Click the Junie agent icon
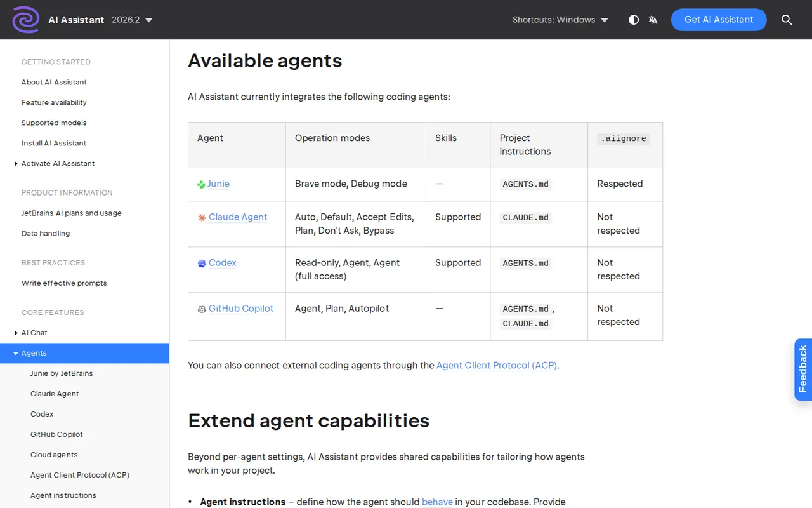The image size is (812, 508). click(x=201, y=184)
